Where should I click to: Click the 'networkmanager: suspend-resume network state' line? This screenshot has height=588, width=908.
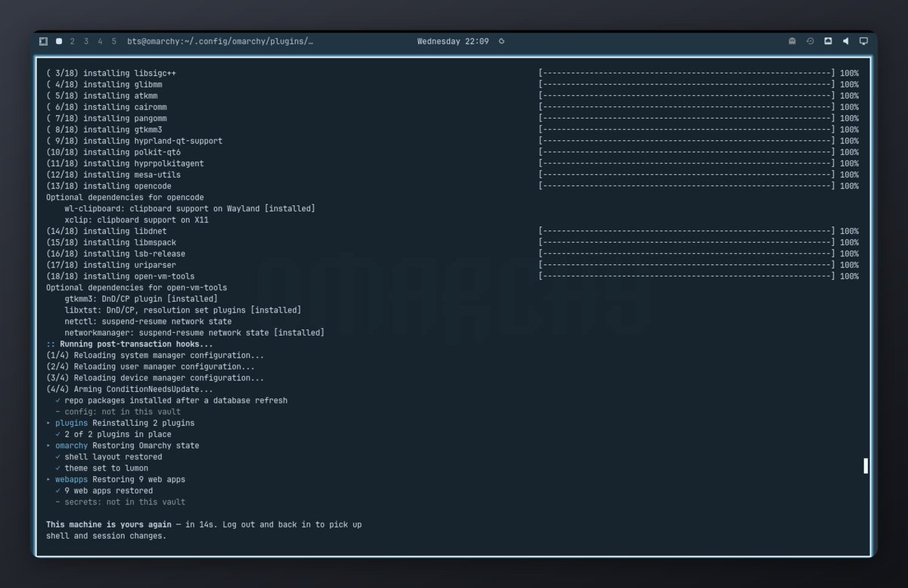click(194, 333)
